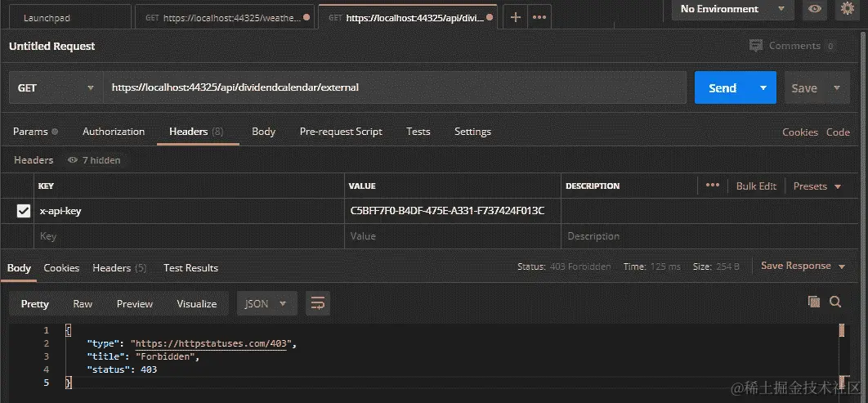
Task: Open the request Settings tab
Action: [x=472, y=132]
